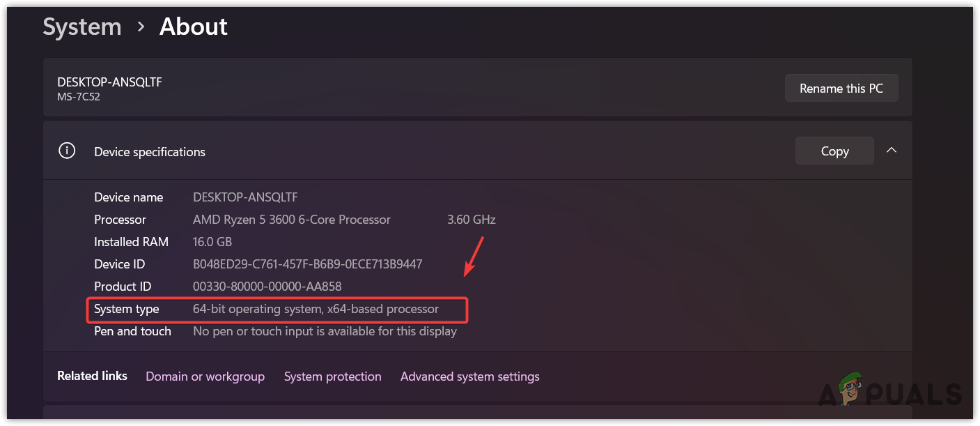Select the Product ID value text
Image resolution: width=980 pixels, height=426 pixels.
coord(267,287)
